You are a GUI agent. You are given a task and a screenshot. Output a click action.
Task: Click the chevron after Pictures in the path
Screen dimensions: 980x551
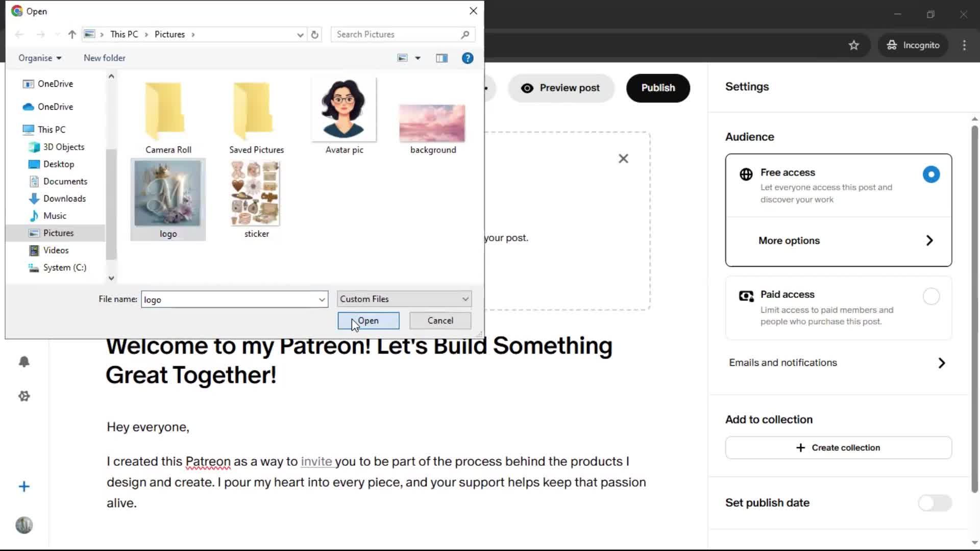[193, 34]
